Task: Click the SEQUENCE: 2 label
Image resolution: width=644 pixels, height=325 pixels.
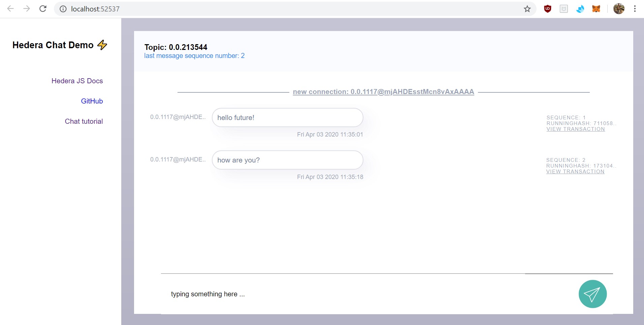Action: 566,160
